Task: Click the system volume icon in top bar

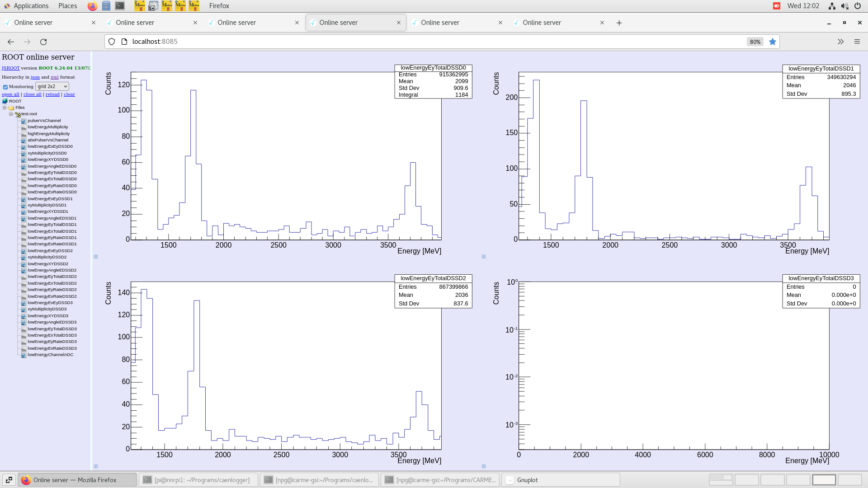Action: point(844,6)
